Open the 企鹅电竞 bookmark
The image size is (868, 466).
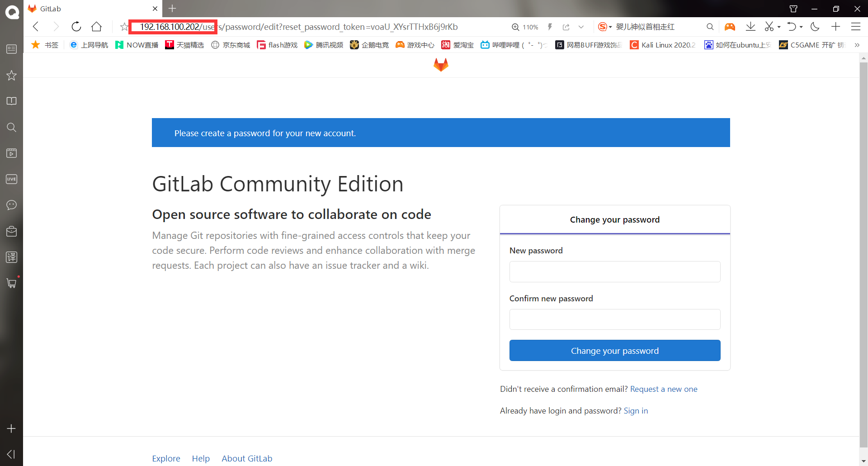point(369,45)
